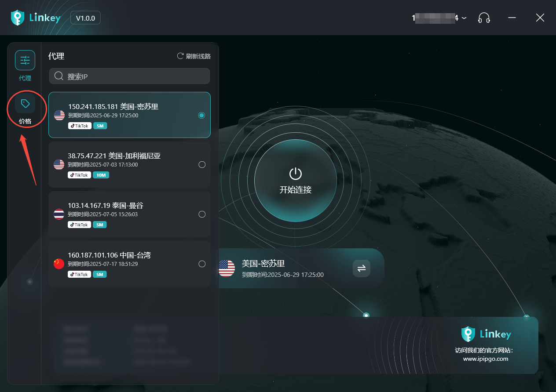
Task: Click TikTok tag on the Missouri proxy
Action: [x=80, y=126]
